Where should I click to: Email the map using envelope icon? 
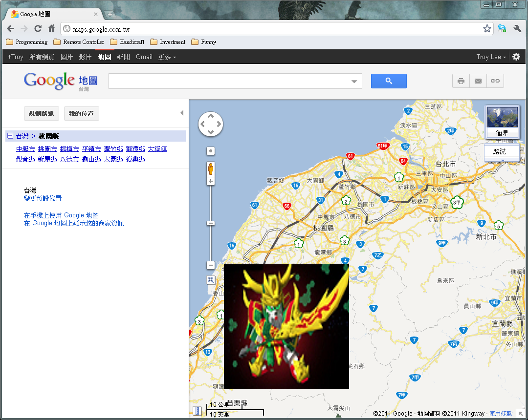click(478, 81)
